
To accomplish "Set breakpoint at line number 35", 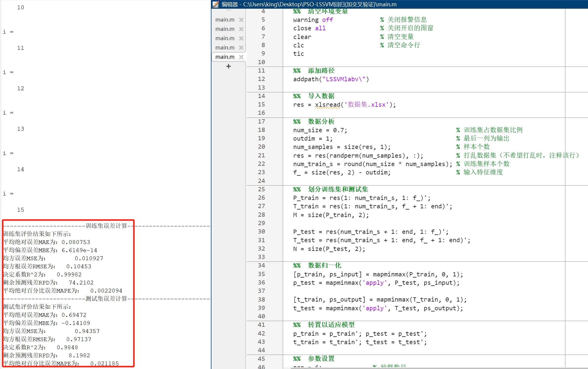I will [x=261, y=274].
